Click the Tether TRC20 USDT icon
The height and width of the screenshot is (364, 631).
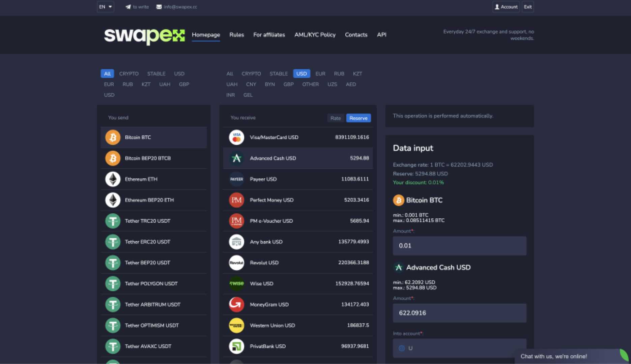(x=113, y=221)
